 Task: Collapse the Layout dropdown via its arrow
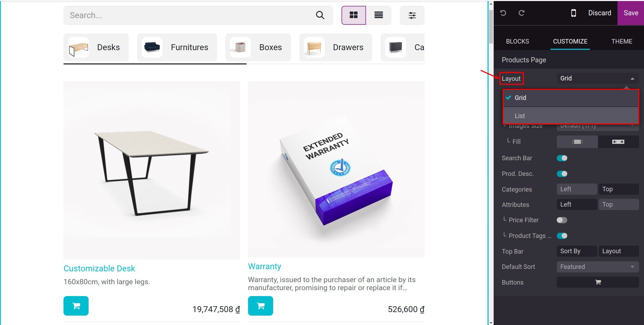click(x=633, y=78)
